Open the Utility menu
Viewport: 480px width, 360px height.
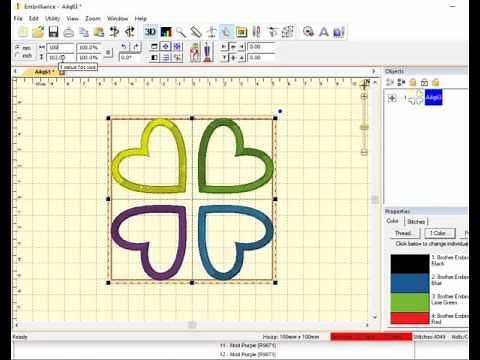point(53,18)
